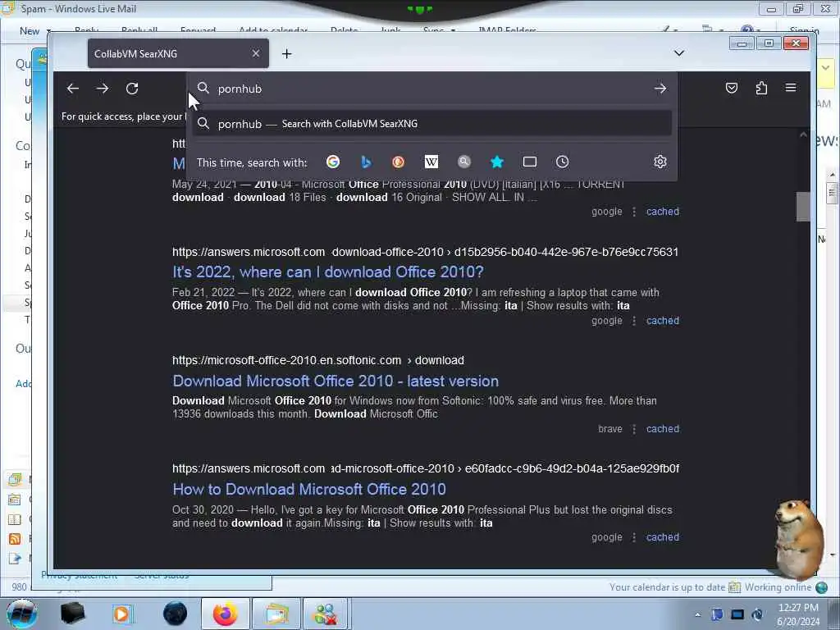Open the black box icon on the taskbar
The height and width of the screenshot is (630, 840).
click(x=72, y=614)
